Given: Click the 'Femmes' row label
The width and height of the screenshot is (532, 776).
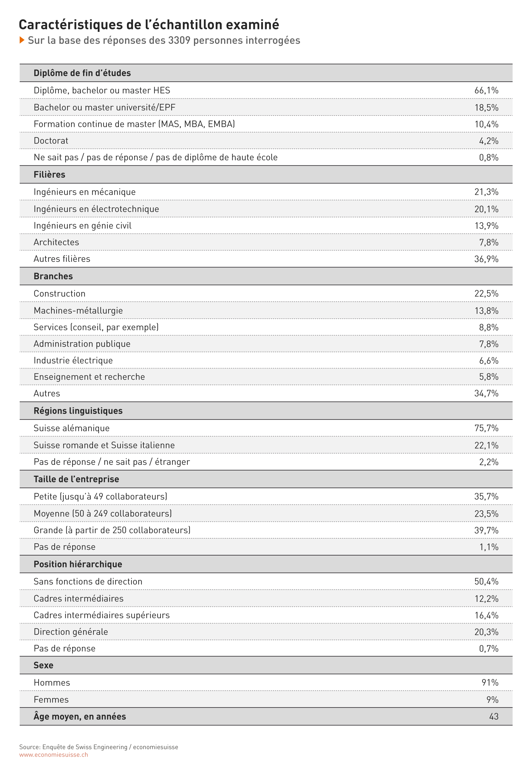Looking at the screenshot, I should point(51,700).
